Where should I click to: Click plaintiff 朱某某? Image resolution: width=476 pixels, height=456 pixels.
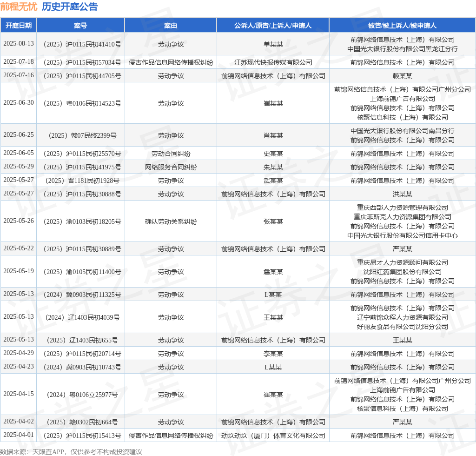click(273, 167)
